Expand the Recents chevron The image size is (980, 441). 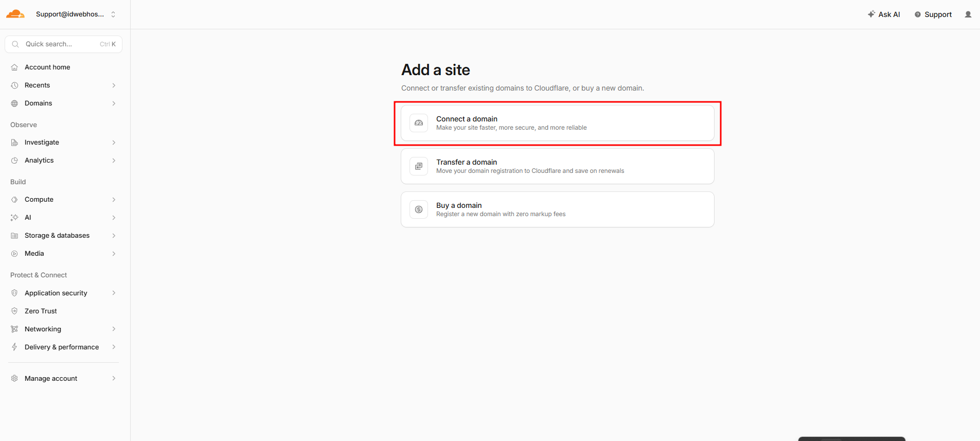click(x=114, y=85)
